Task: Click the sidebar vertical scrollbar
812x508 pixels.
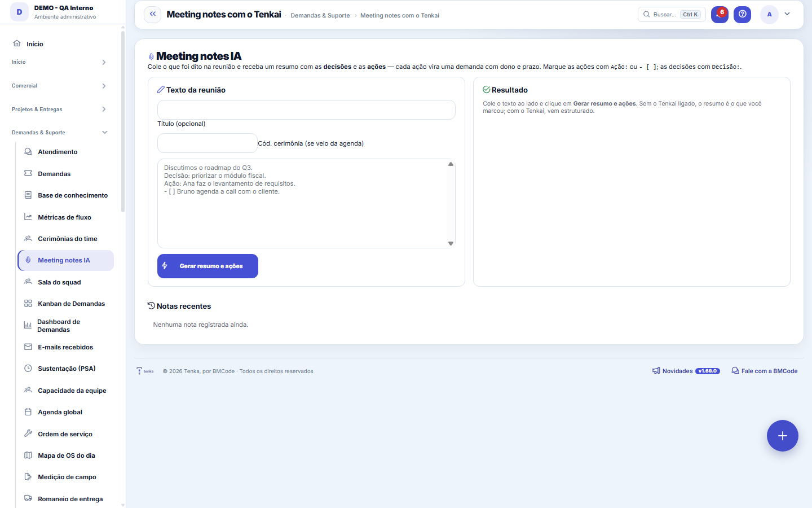Action: pos(123,121)
